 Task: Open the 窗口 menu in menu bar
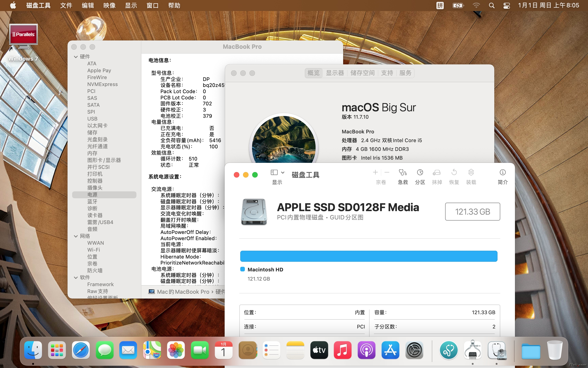pyautogui.click(x=153, y=5)
